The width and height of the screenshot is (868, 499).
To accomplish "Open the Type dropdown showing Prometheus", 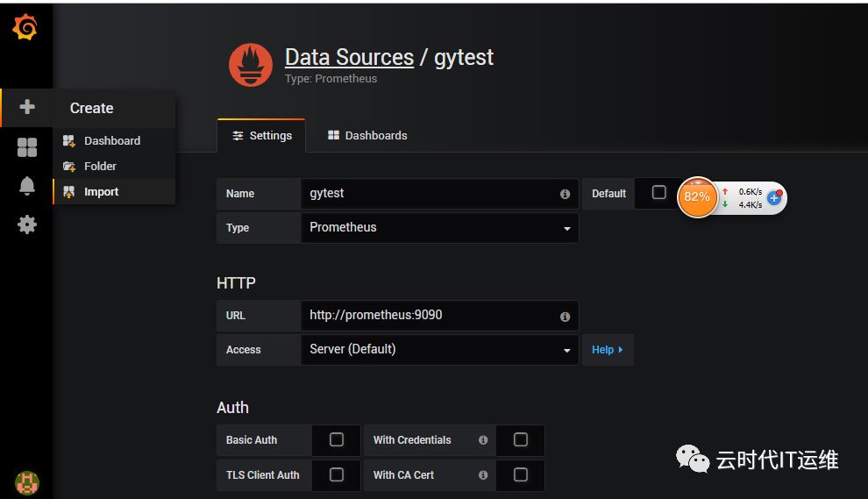I will click(438, 228).
